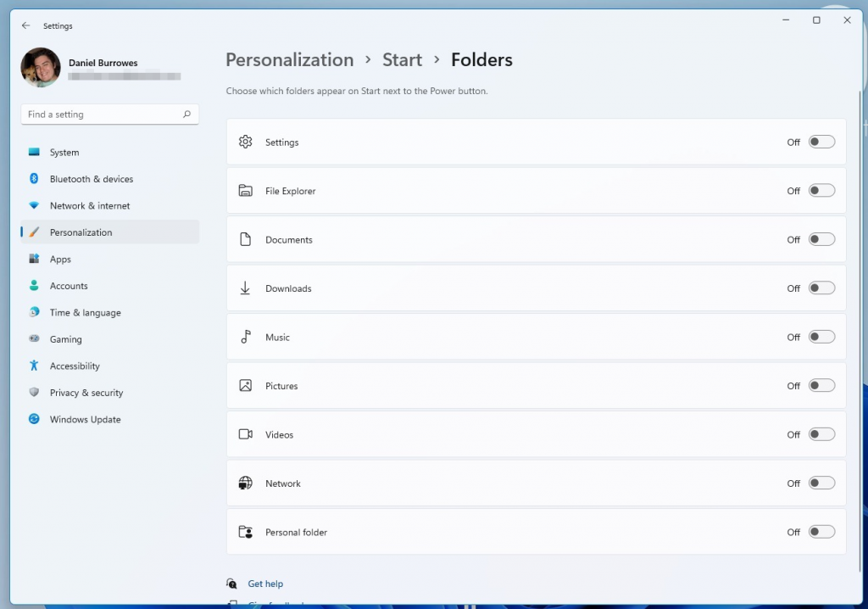The image size is (868, 609).
Task: Click the Downloads label text
Action: point(288,288)
